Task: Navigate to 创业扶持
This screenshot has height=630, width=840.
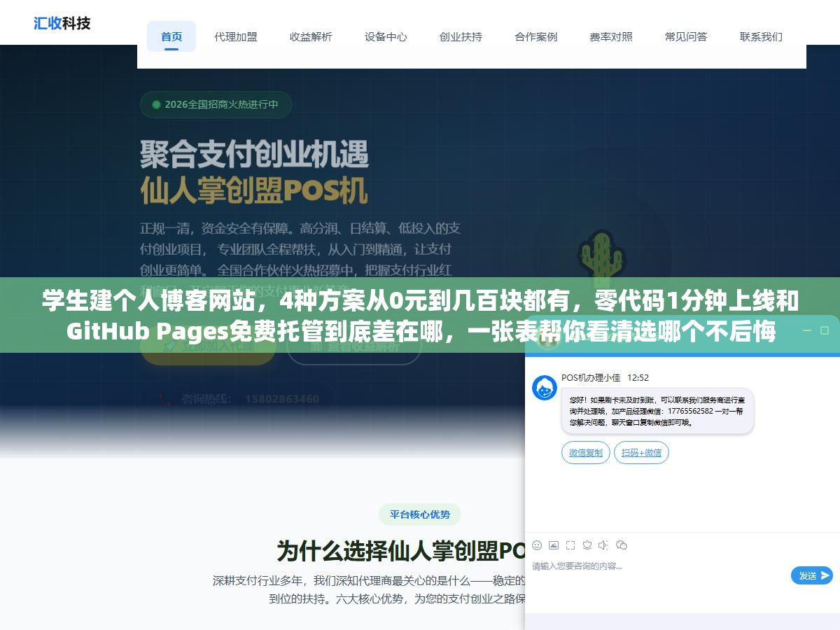Action: click(x=461, y=36)
